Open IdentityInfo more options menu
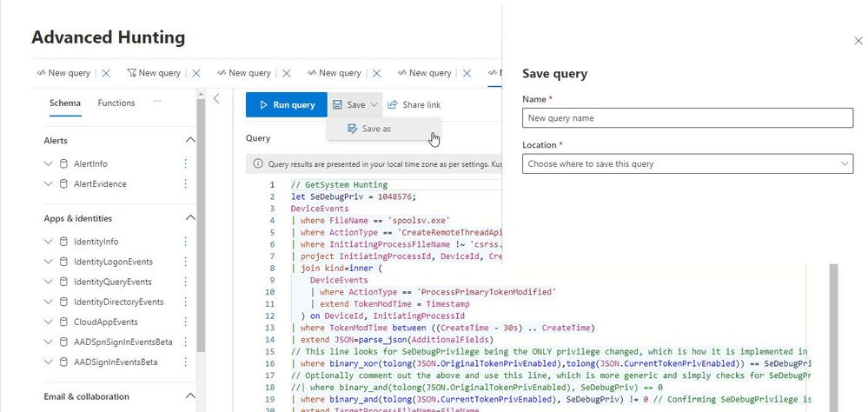Screen dimensions: 868x412 click(x=185, y=242)
